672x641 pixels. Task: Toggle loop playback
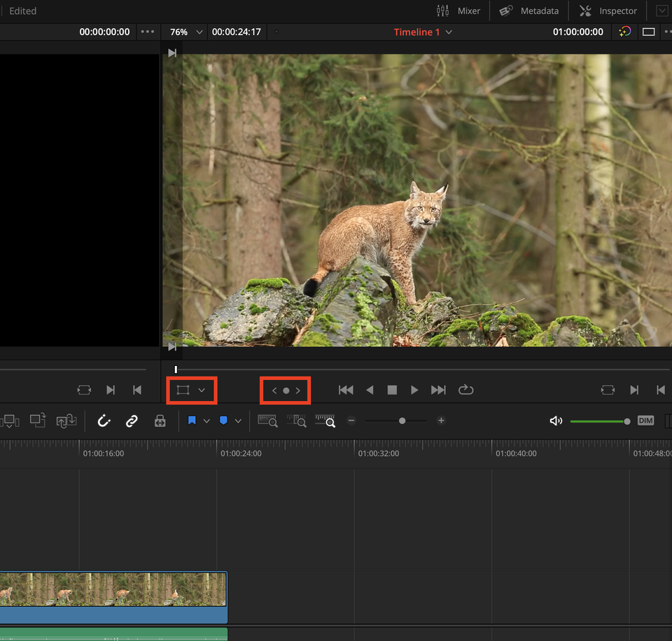(x=466, y=390)
